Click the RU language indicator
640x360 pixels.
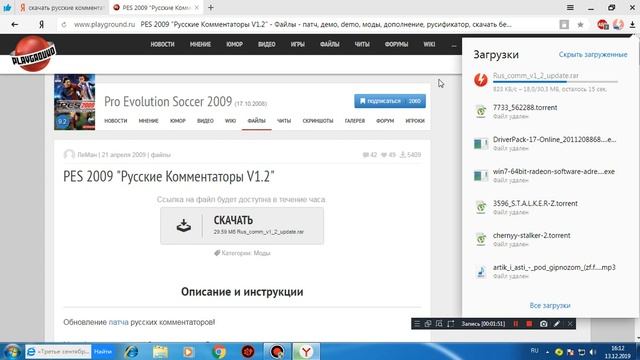tap(535, 351)
